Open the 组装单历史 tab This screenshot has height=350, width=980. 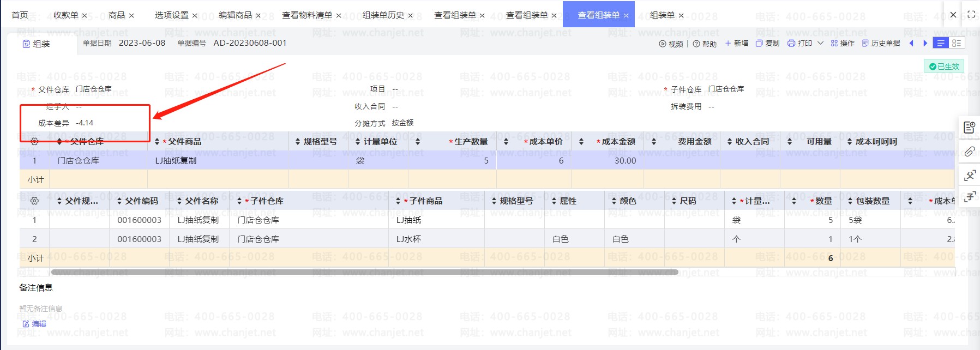point(383,15)
